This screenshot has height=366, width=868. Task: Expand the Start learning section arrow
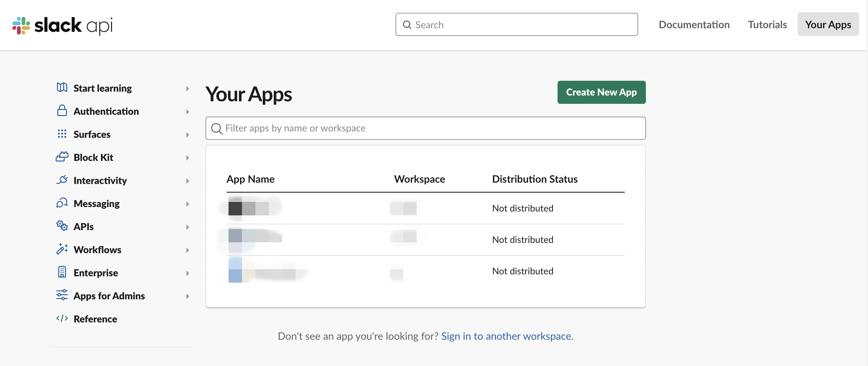pyautogui.click(x=188, y=89)
